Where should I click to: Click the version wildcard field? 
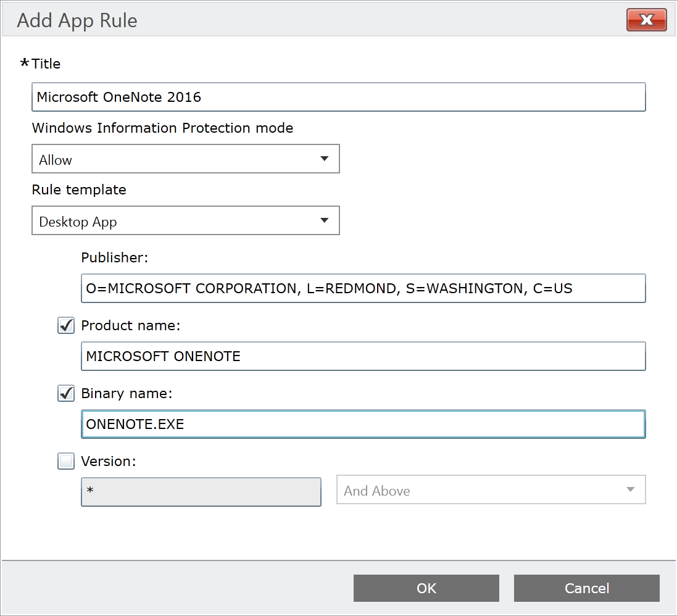(x=201, y=492)
